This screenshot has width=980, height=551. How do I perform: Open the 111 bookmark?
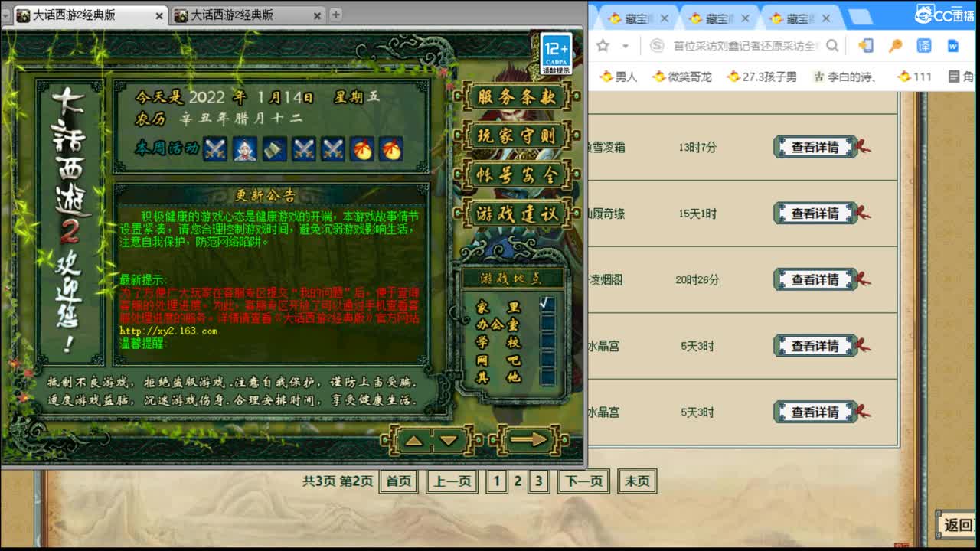point(915,77)
